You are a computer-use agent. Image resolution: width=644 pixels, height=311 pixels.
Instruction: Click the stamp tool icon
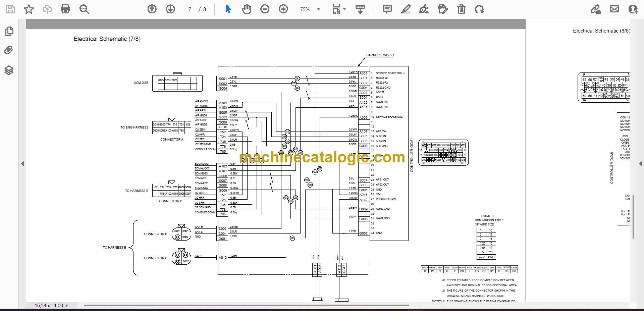pos(443,9)
